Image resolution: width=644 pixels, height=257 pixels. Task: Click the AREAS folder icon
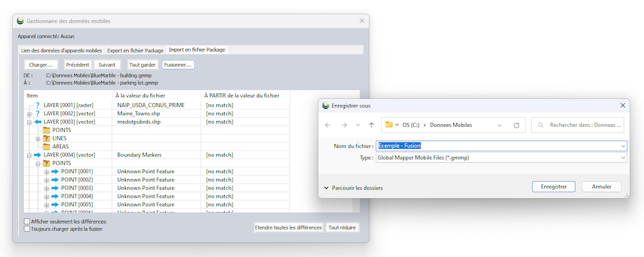click(x=46, y=147)
